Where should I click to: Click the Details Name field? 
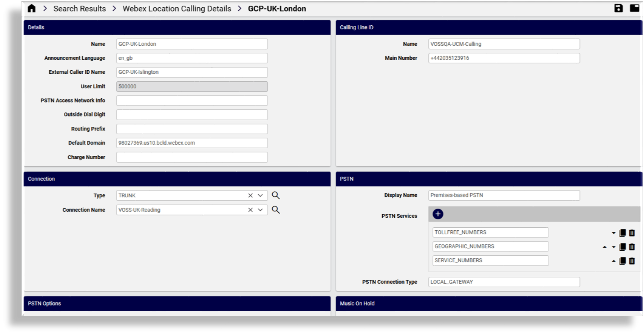[192, 44]
